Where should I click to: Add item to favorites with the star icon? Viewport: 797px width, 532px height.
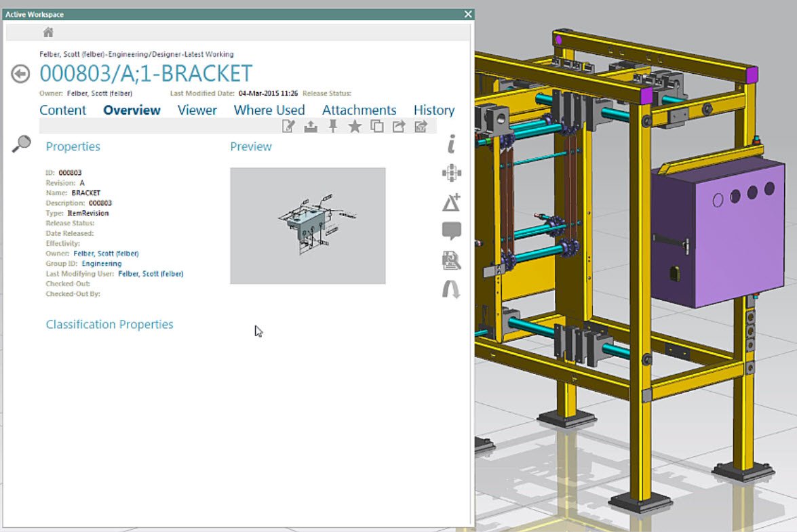355,126
